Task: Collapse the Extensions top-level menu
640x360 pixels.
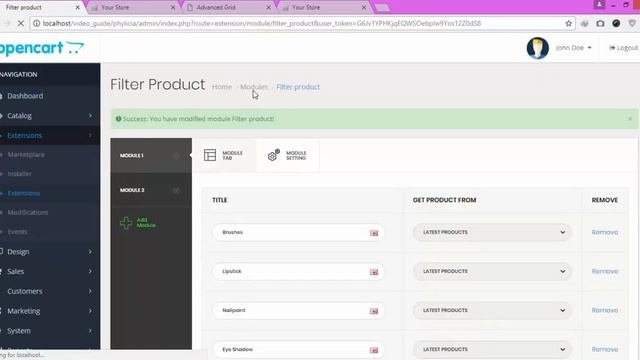Action: click(x=49, y=135)
